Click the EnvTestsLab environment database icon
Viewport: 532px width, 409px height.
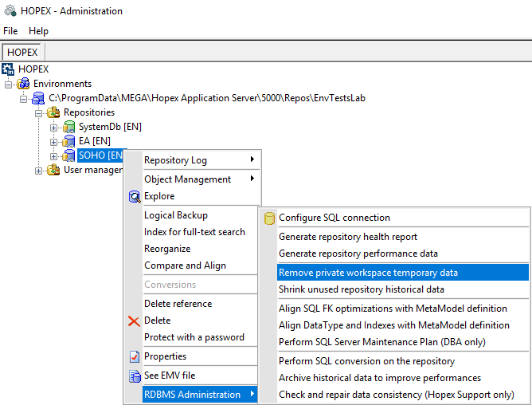[x=38, y=98]
